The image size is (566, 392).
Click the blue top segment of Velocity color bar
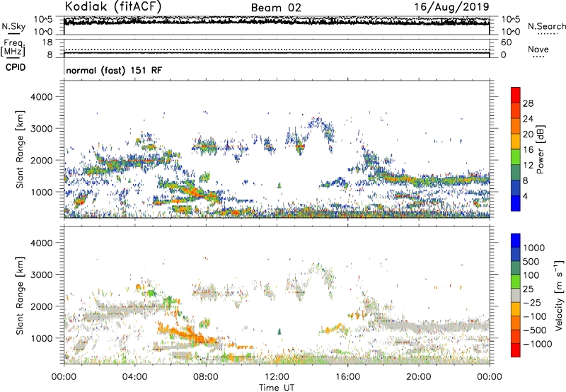[x=516, y=241]
